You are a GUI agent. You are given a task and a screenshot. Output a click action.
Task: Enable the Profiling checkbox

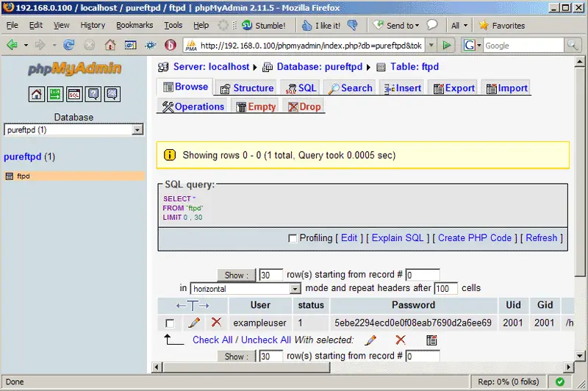293,238
